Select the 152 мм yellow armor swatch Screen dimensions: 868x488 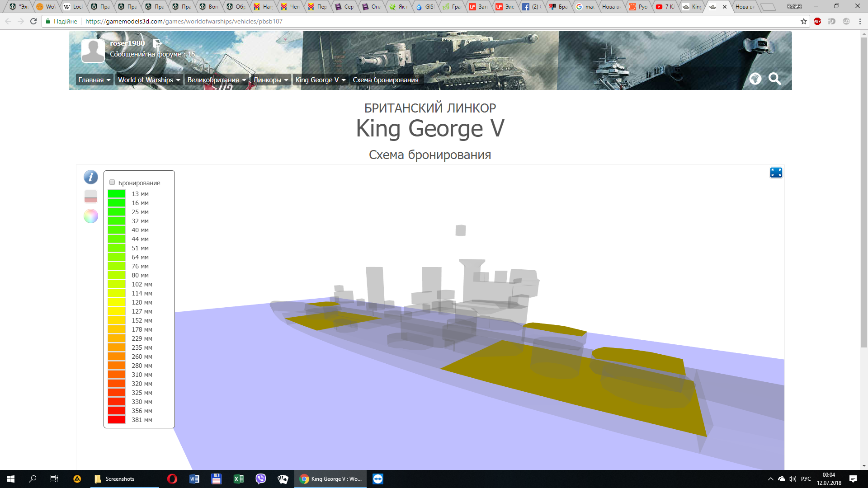click(x=117, y=320)
